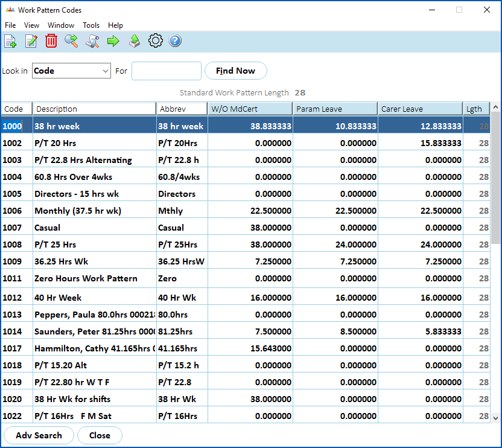Click the blue help question mark icon
The image size is (502, 448).
click(175, 41)
